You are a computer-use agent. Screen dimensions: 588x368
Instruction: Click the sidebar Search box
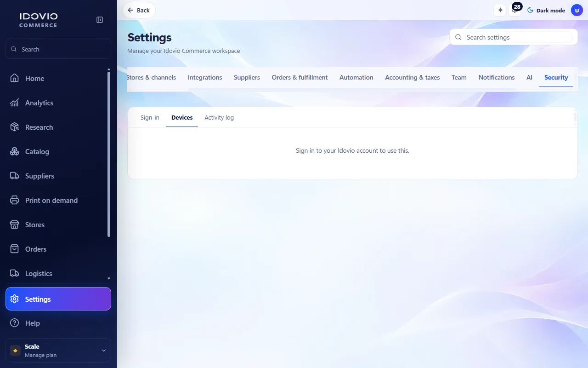(x=58, y=49)
